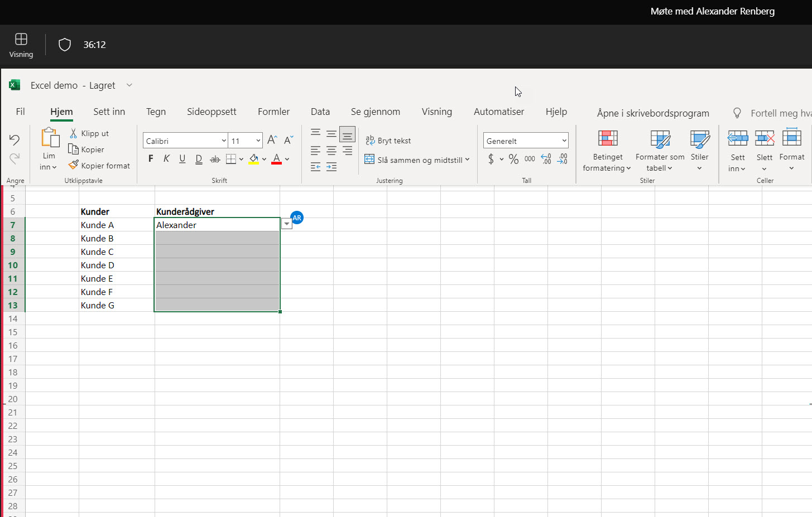The image size is (812, 517).
Task: Enable Bryt tekst wrap text
Action: (388, 141)
